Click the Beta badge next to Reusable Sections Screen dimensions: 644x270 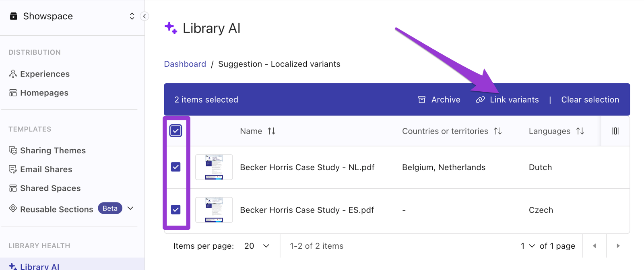(x=110, y=208)
